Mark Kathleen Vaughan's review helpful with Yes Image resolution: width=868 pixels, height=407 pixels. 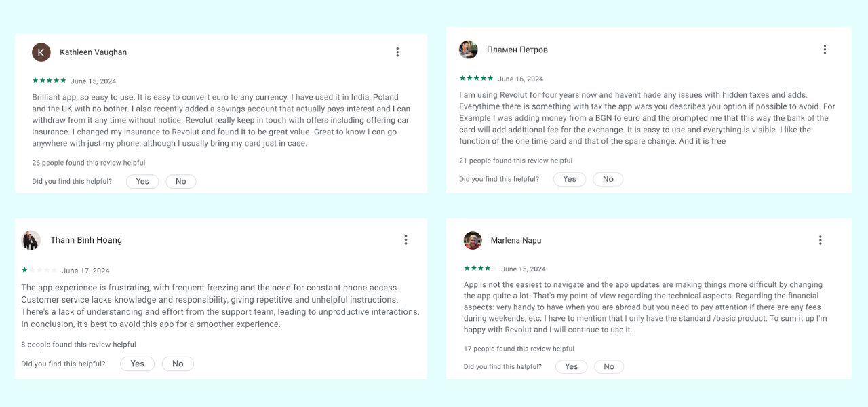pyautogui.click(x=142, y=182)
